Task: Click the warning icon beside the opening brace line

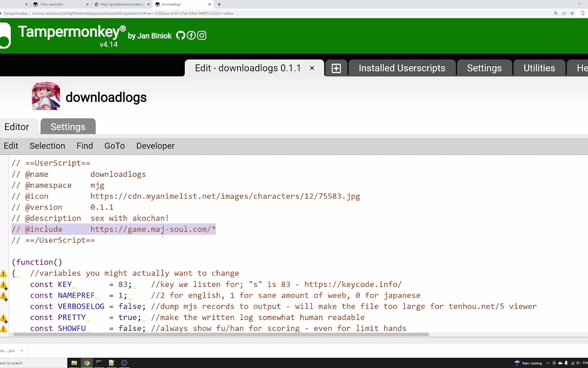Action: 3,274
